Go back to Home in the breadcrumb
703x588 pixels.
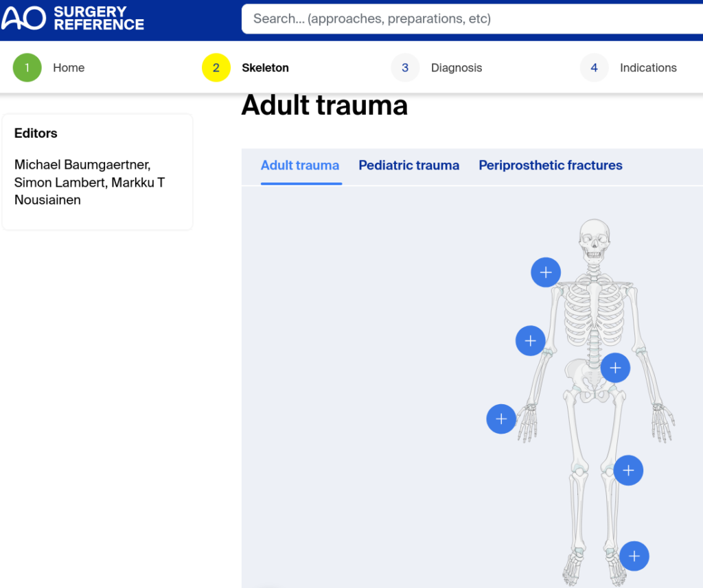(69, 67)
